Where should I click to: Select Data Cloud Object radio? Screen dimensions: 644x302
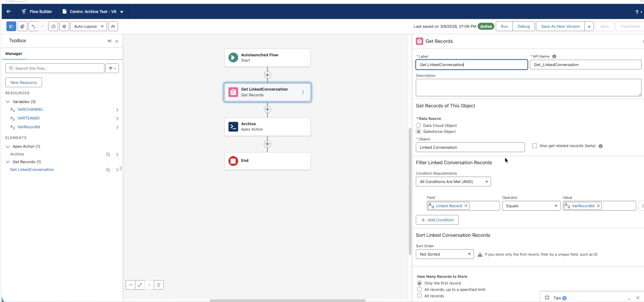[418, 125]
